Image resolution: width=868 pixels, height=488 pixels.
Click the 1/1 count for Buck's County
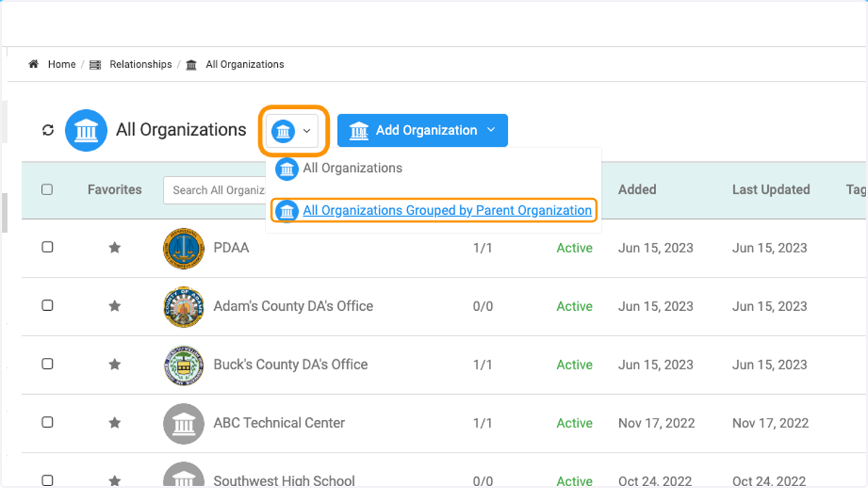tap(482, 365)
